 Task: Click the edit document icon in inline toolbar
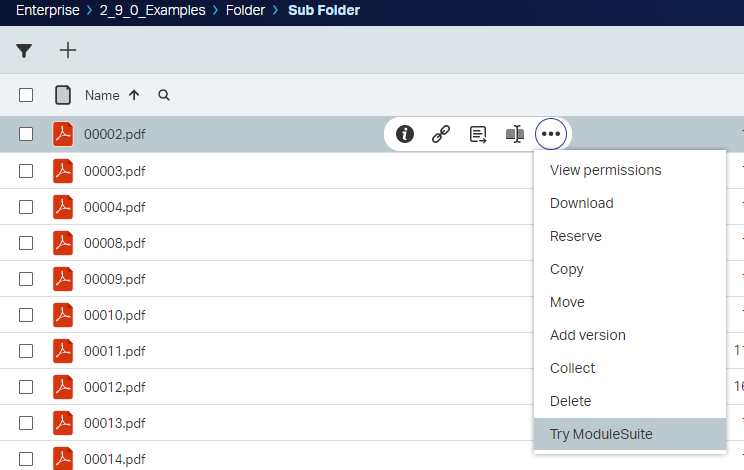(x=478, y=134)
